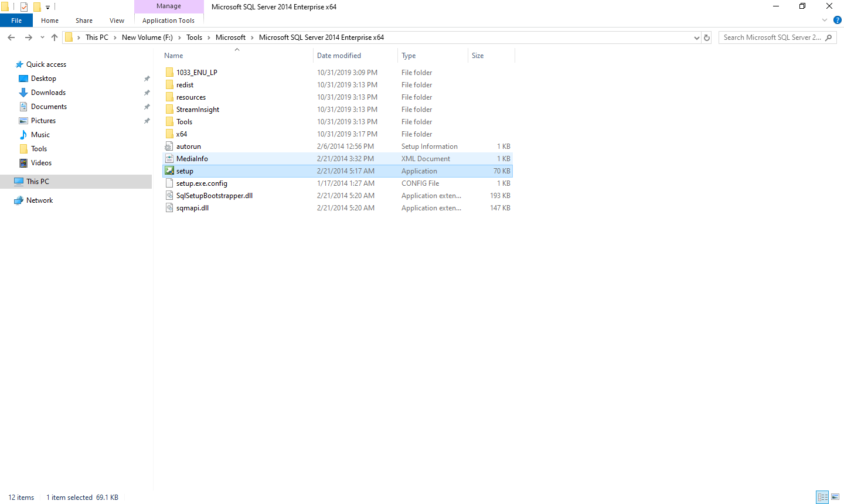844x504 pixels.
Task: Select the Tools folder icon in file list
Action: pyautogui.click(x=169, y=122)
